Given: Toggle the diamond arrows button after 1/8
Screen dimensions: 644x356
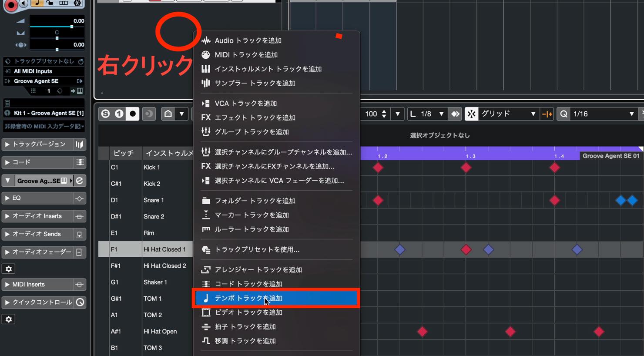Looking at the screenshot, I should (x=455, y=114).
